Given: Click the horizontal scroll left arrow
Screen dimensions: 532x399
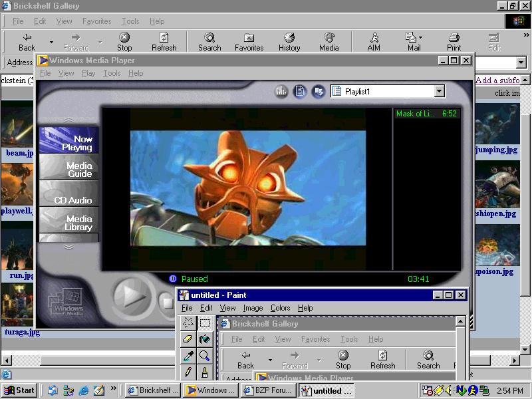Looking at the screenshot, I should [6, 360].
